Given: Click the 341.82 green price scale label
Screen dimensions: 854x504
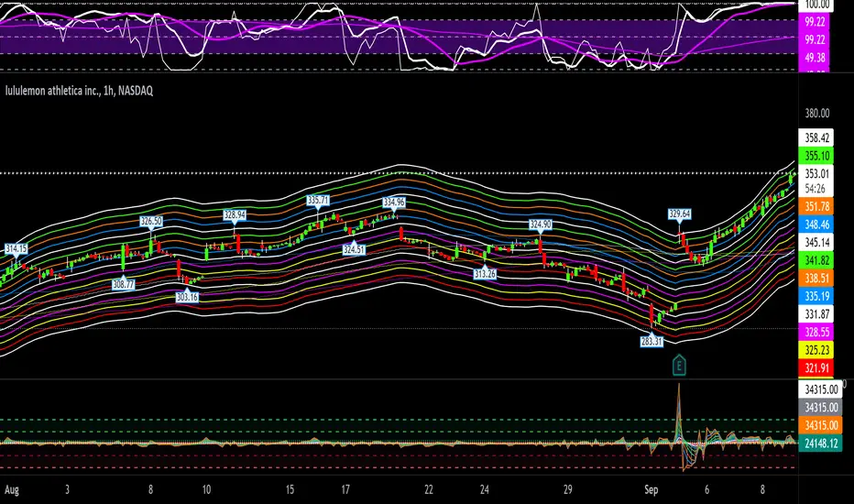Looking at the screenshot, I should point(816,260).
